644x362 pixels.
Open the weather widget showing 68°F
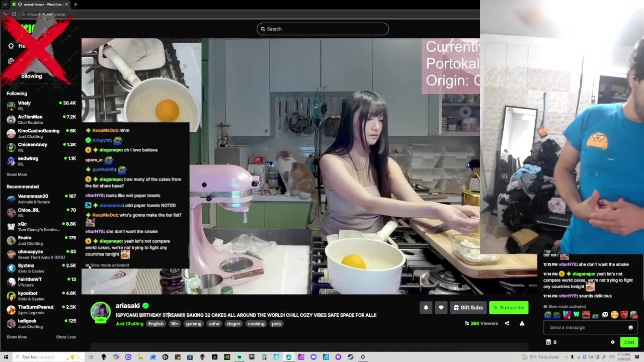point(541,357)
